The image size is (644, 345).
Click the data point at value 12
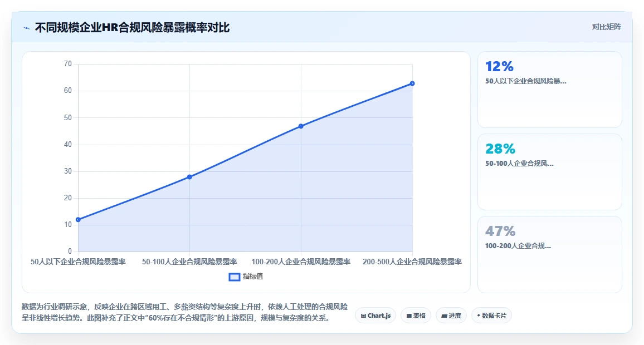[x=78, y=219]
